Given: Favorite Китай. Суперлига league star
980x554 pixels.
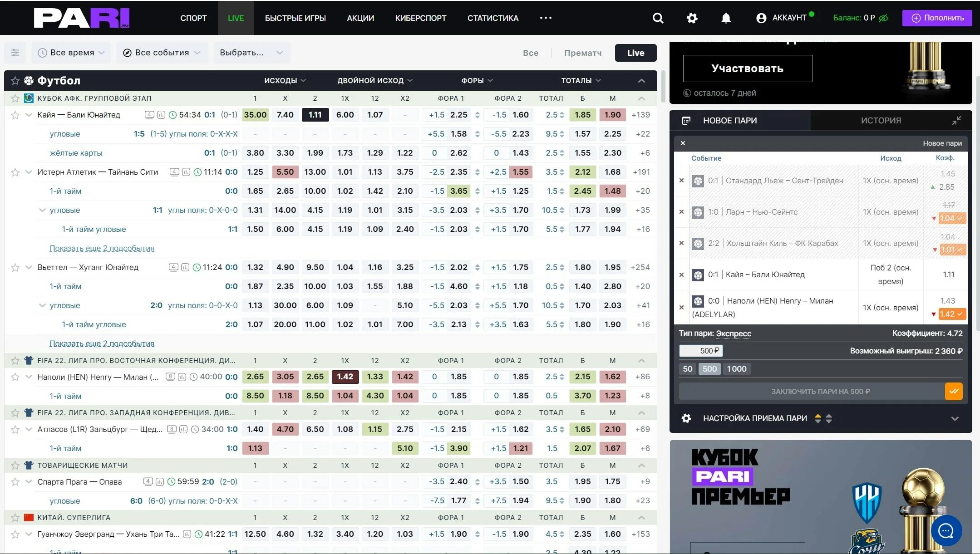Looking at the screenshot, I should (15, 518).
